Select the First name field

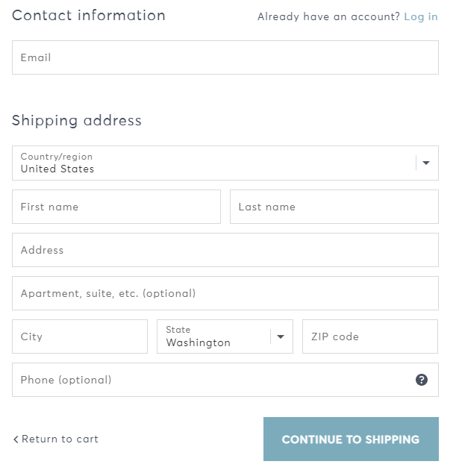[x=116, y=207]
